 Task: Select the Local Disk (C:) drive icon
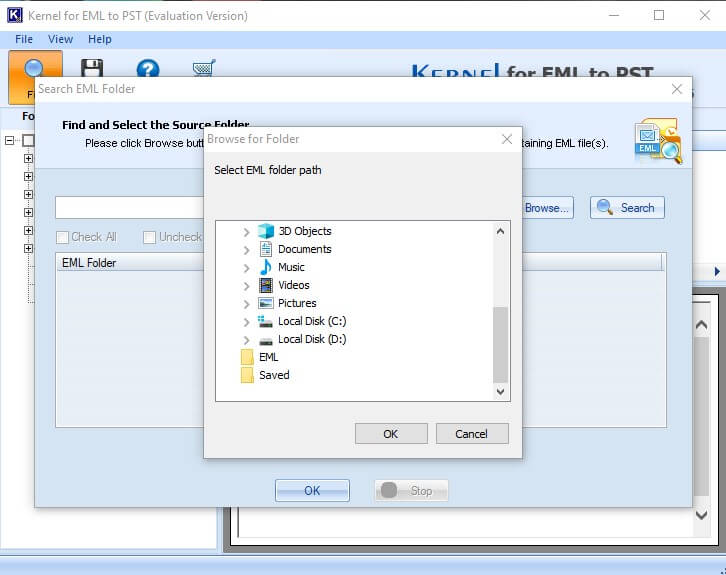pyautogui.click(x=265, y=321)
